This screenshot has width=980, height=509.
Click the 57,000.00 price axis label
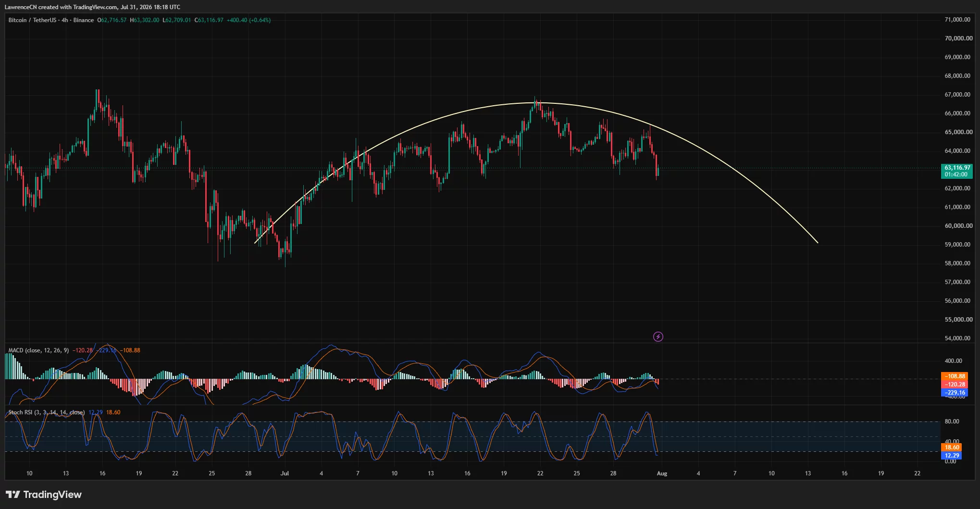(957, 282)
